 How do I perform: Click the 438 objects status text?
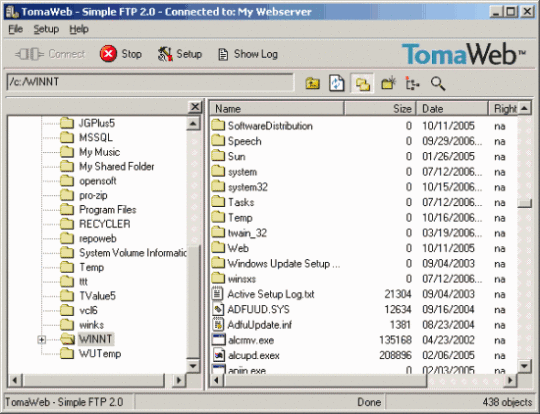click(507, 402)
